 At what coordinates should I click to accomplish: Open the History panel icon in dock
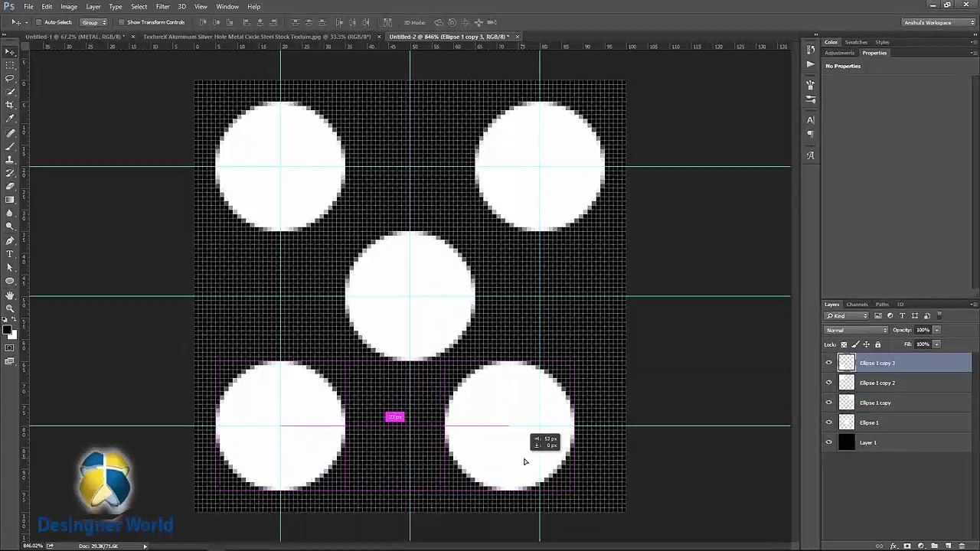(x=811, y=50)
